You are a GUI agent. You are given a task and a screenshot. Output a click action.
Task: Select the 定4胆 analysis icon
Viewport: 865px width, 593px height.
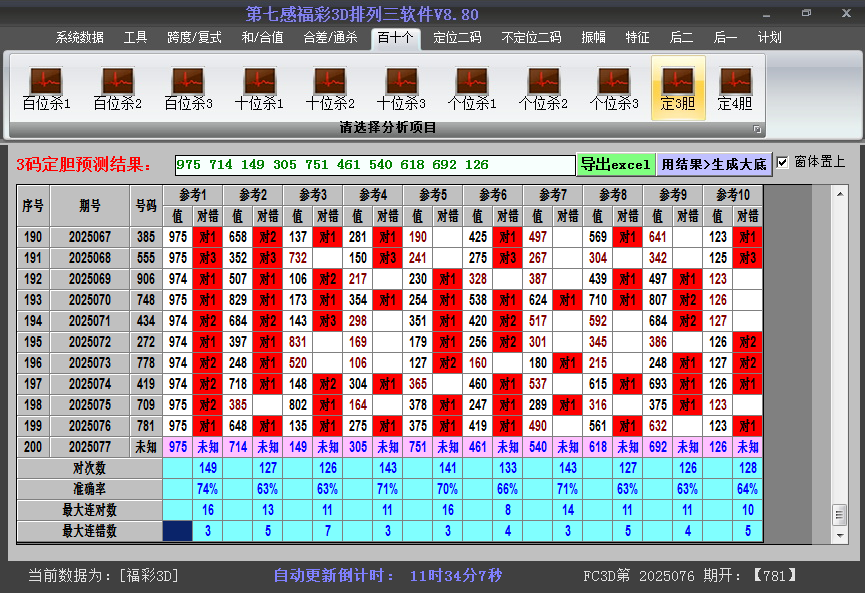coord(735,88)
